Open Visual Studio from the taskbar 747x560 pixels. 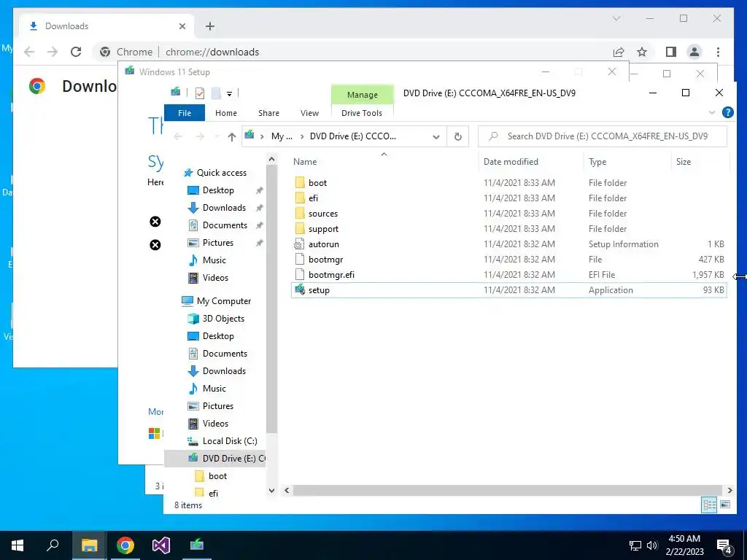click(x=161, y=545)
